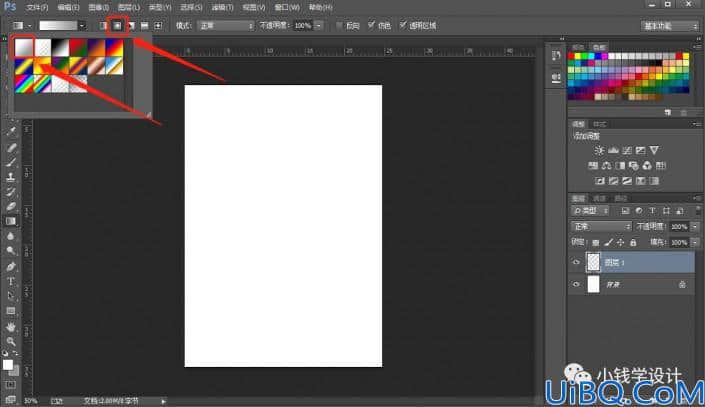Open the layer blend mode dropdown
This screenshot has width=705, height=407.
click(601, 226)
